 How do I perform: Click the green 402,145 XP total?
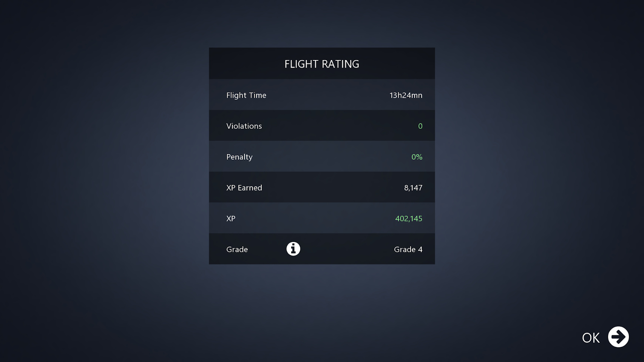click(x=409, y=219)
